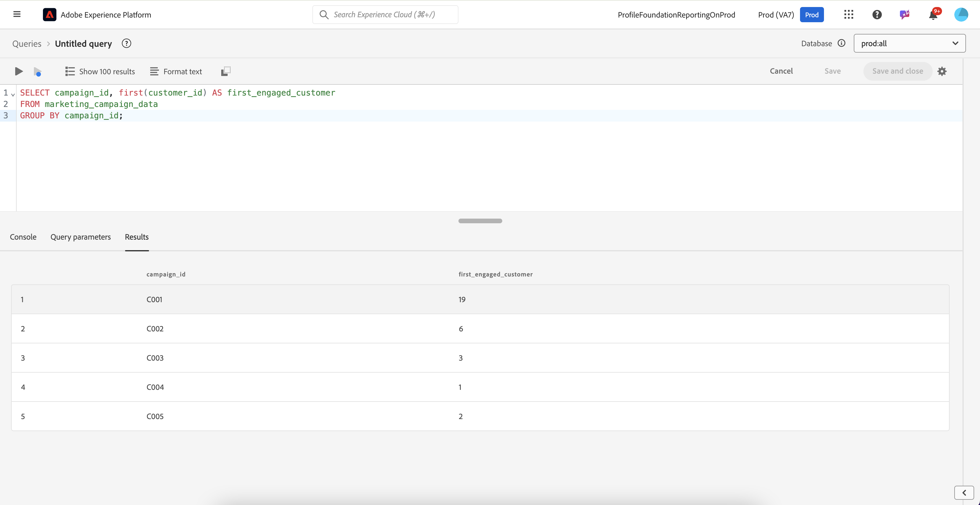Switch to the Console tab
This screenshot has width=980, height=505.
coord(23,237)
